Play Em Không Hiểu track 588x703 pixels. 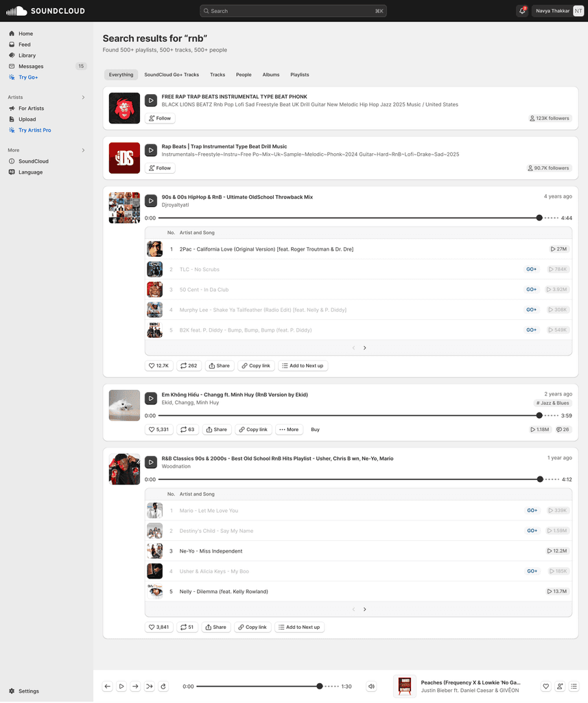pos(151,399)
